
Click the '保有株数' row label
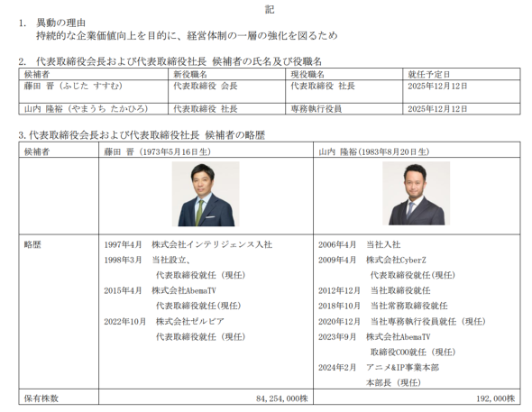pyautogui.click(x=41, y=398)
